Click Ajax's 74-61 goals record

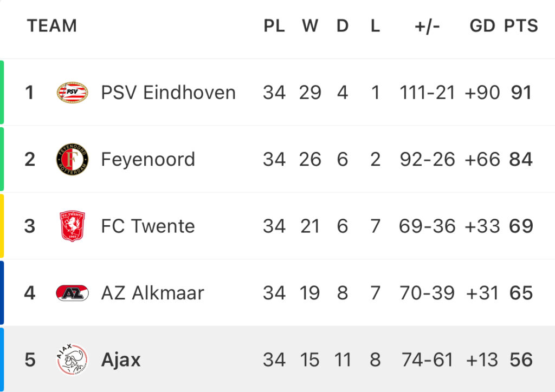(x=427, y=360)
